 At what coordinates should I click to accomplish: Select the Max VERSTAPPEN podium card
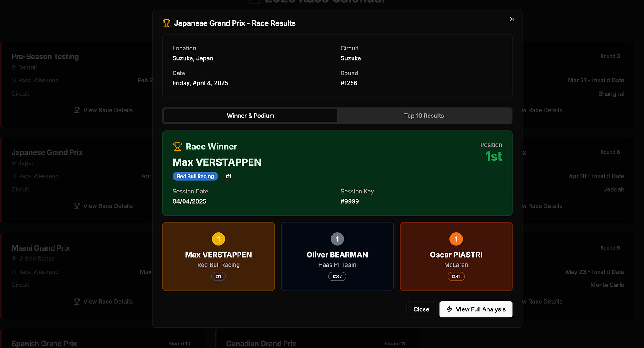[218, 256]
